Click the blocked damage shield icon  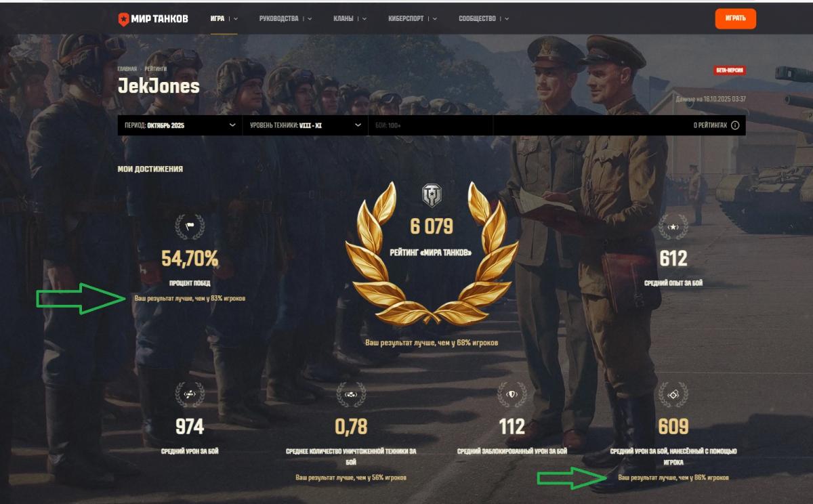click(512, 394)
